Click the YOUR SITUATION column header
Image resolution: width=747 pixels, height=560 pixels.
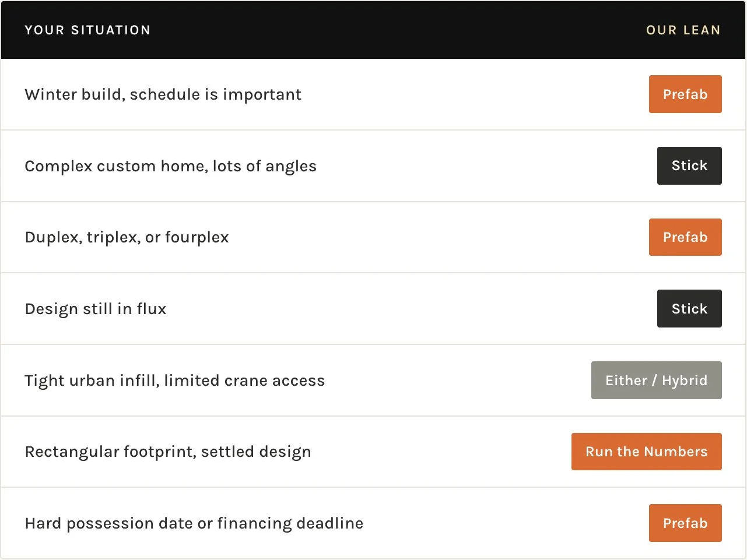(87, 30)
